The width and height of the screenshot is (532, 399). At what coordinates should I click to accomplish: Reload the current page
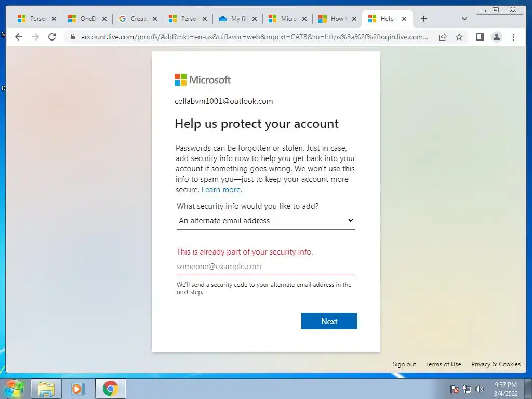point(52,37)
